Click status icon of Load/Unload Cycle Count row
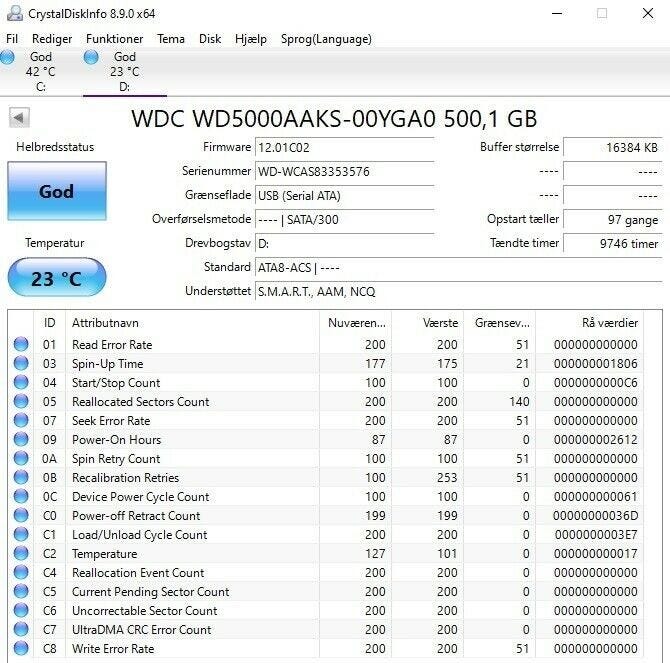This screenshot has height=663, width=670. tap(21, 534)
